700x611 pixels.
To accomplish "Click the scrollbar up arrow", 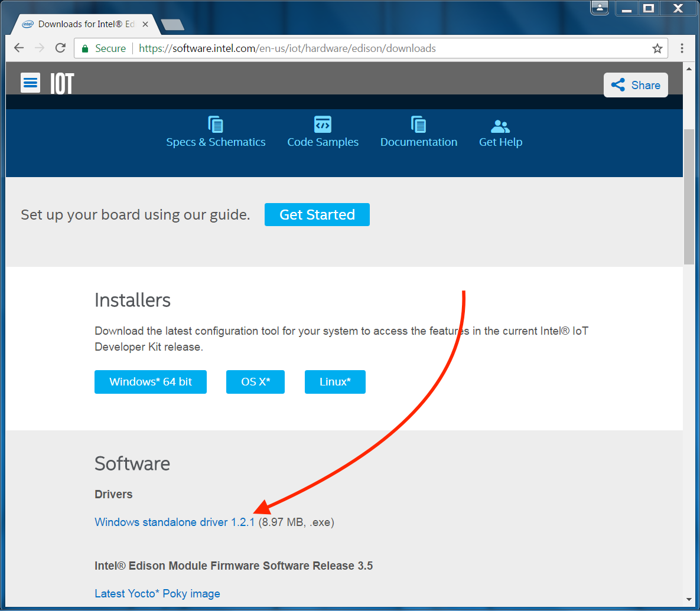I will 689,68.
